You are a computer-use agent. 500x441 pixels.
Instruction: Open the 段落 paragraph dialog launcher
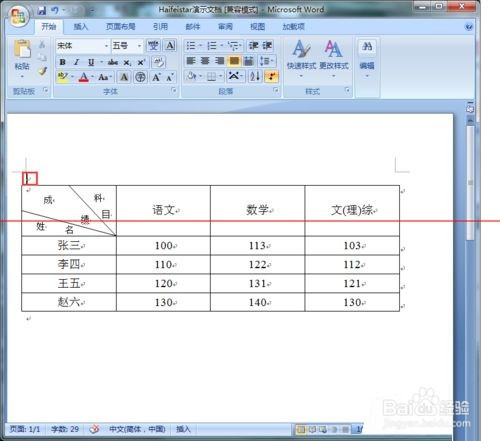tap(275, 90)
